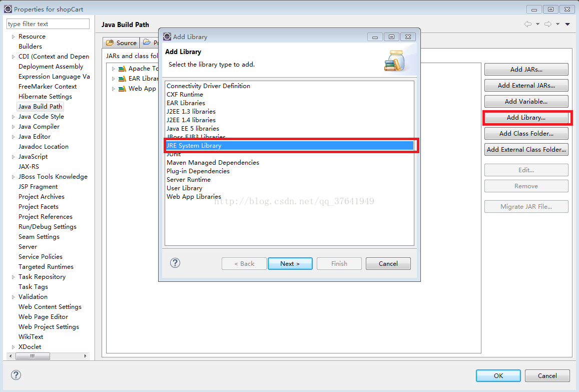Expand the Apache Tomcat library entry
Viewport: 579px width, 392px height.
click(x=114, y=69)
